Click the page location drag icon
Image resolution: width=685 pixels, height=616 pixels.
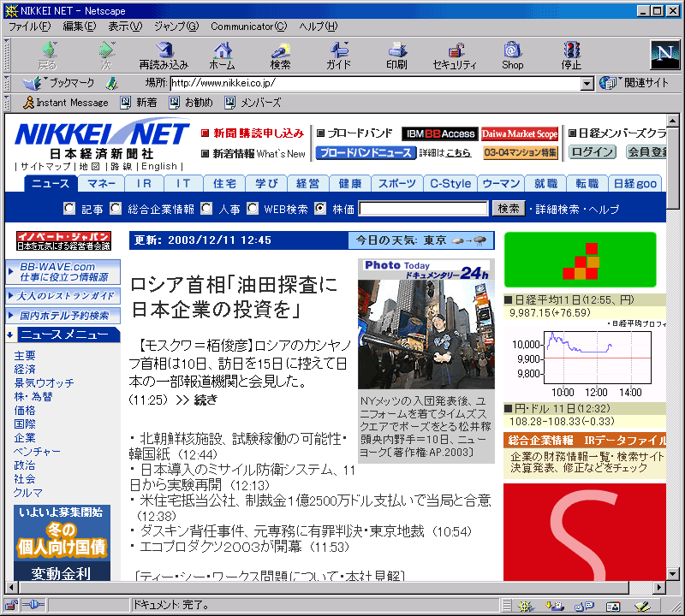click(x=112, y=83)
